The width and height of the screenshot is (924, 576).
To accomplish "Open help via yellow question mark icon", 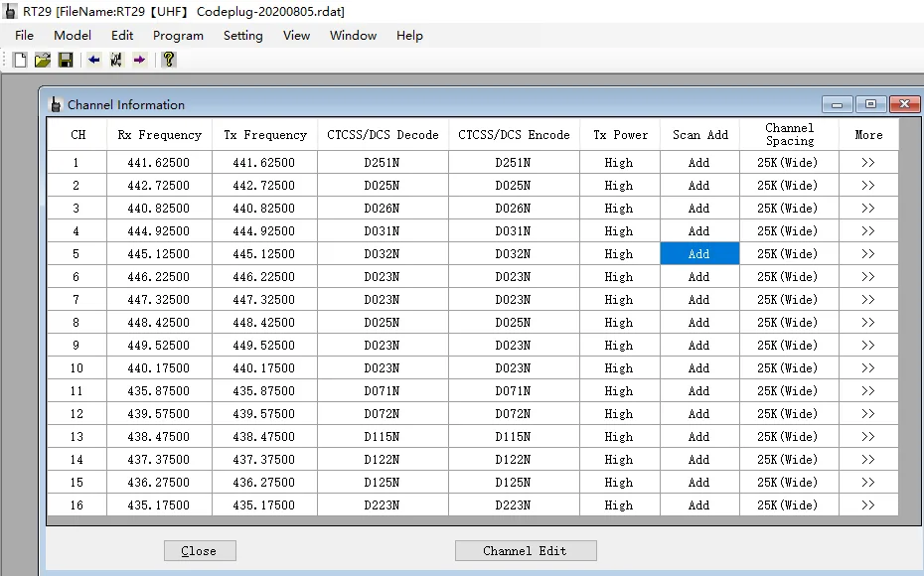I will (169, 60).
